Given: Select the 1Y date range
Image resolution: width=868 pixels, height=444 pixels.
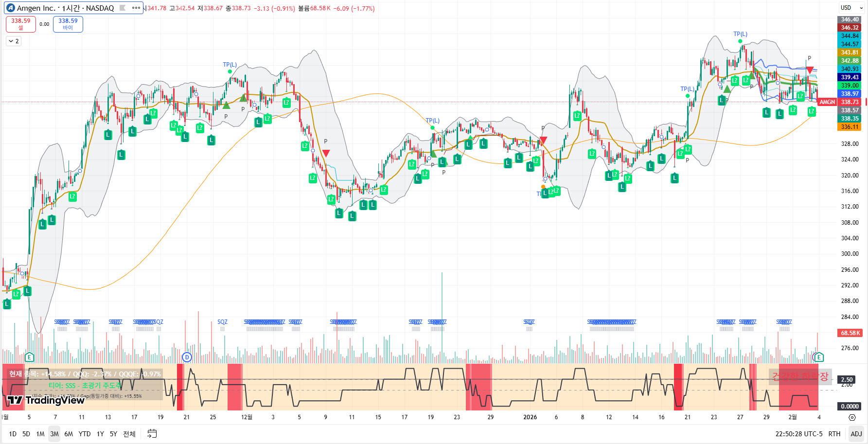Looking at the screenshot, I should pyautogui.click(x=100, y=434).
